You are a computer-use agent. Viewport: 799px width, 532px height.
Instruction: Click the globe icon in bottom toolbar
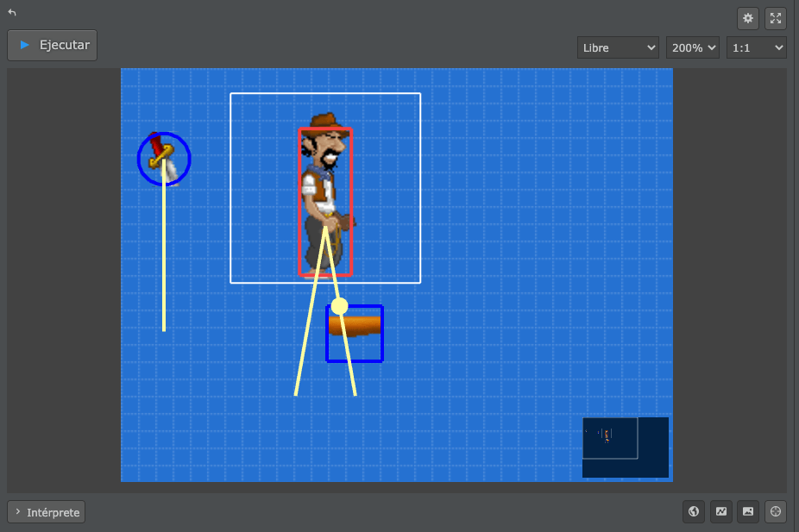point(694,512)
